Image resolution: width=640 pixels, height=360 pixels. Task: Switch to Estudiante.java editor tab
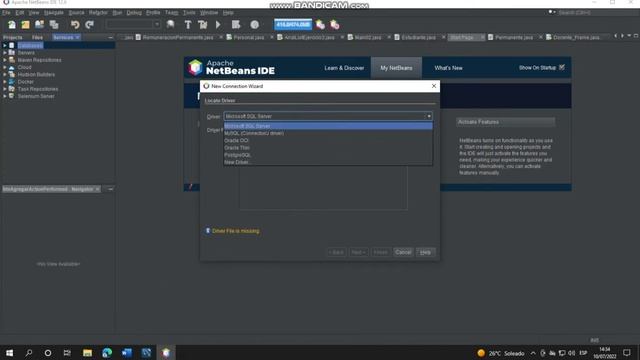tap(418, 38)
